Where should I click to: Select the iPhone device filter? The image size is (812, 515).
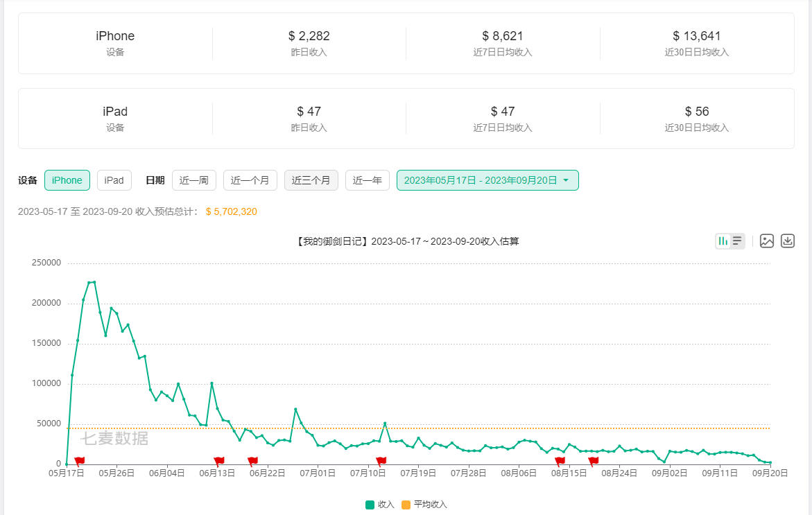pyautogui.click(x=67, y=180)
